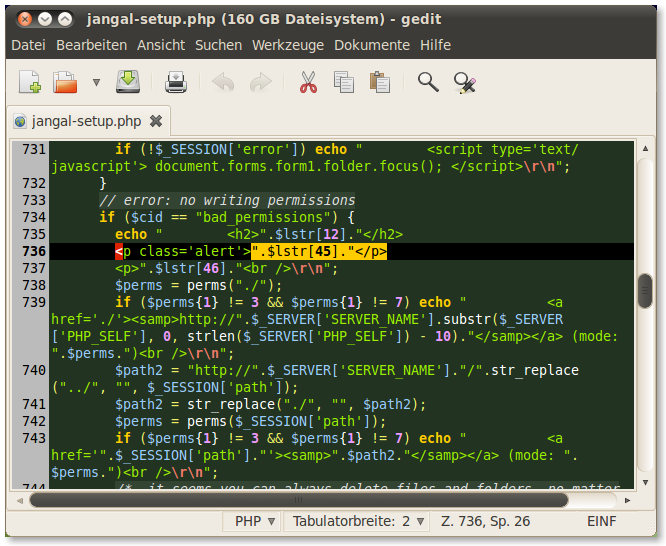
Task: Click $path2 variable on line 741
Action: pyautogui.click(x=139, y=404)
